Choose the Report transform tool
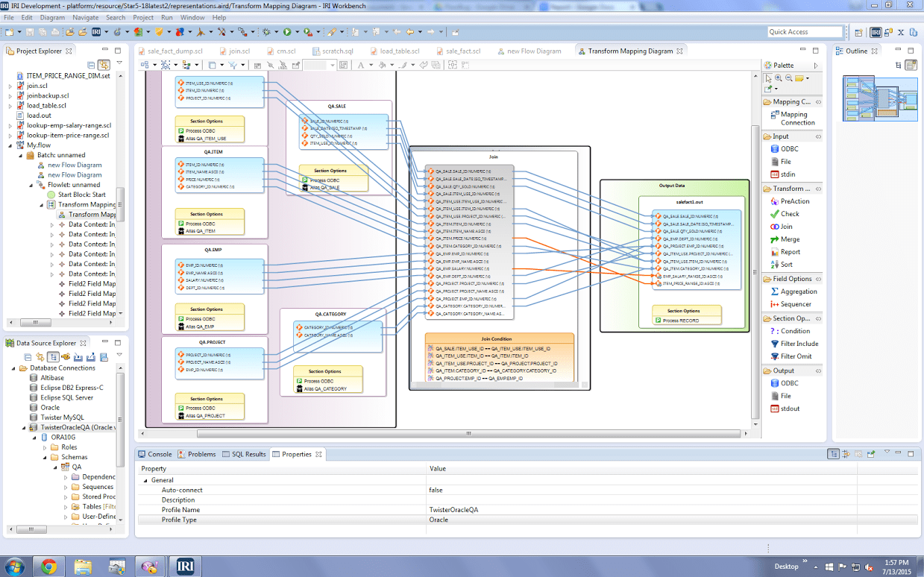 tap(785, 252)
